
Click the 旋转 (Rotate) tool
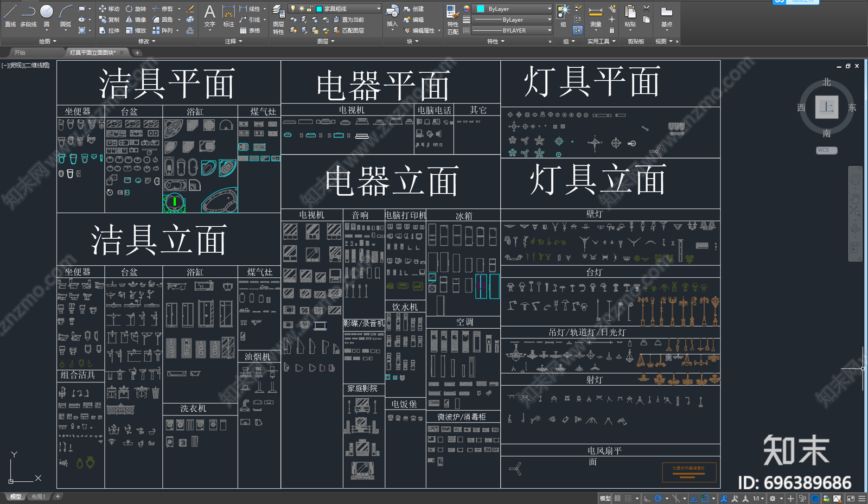(136, 9)
